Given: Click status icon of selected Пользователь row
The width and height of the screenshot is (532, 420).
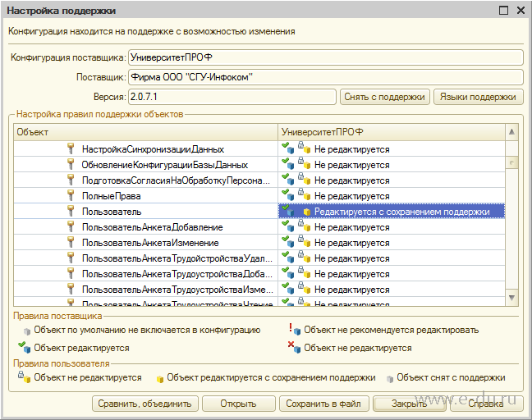Looking at the screenshot, I should (296, 212).
